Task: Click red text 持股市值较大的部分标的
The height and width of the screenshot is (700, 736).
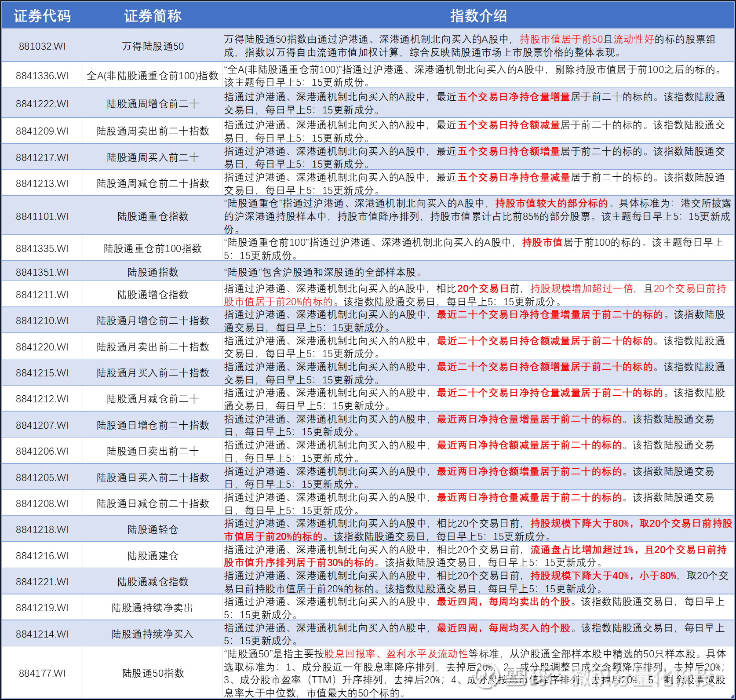Action: click(552, 203)
